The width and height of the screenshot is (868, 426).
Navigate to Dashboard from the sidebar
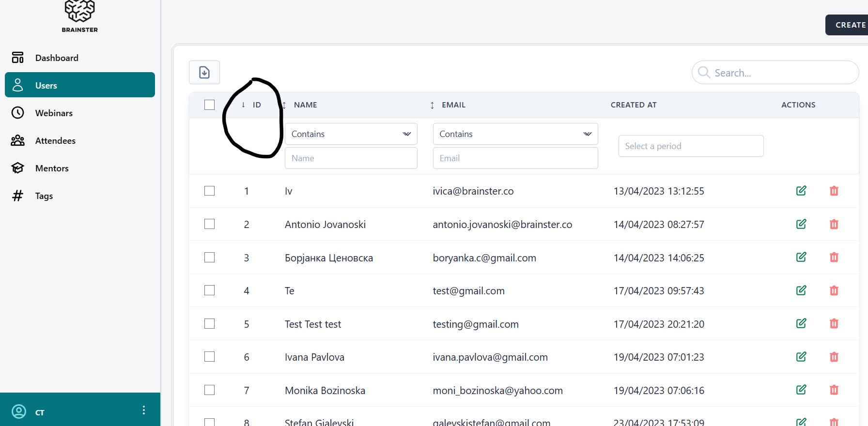(x=57, y=58)
